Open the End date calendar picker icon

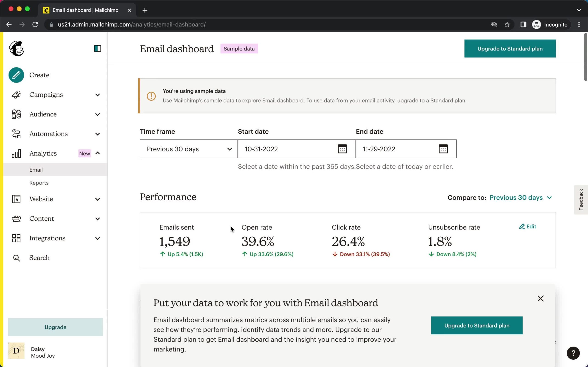(x=443, y=149)
